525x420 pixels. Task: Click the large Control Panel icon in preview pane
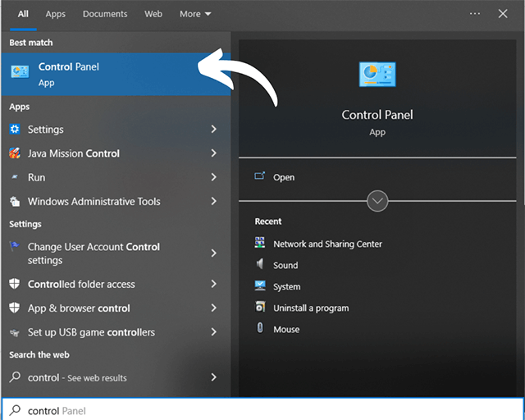(x=377, y=75)
